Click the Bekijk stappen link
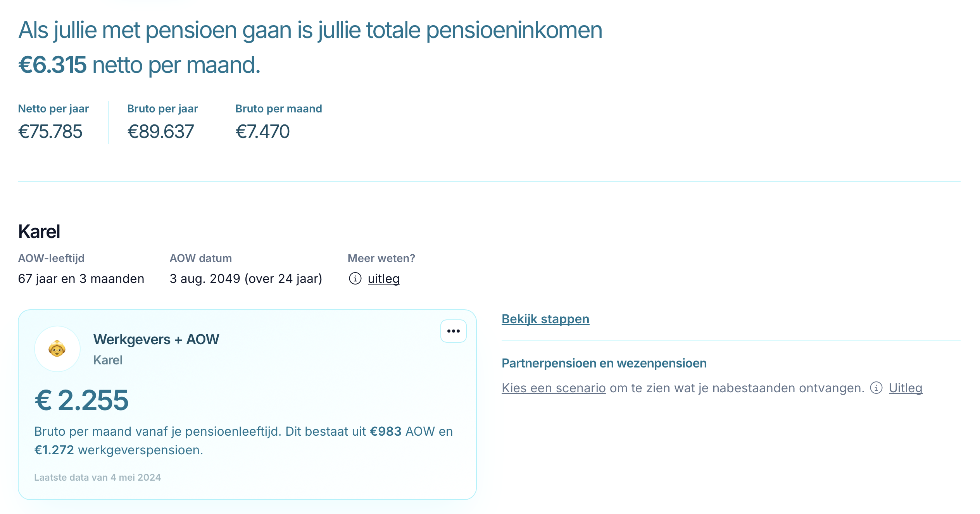This screenshot has height=514, width=980. pos(545,319)
